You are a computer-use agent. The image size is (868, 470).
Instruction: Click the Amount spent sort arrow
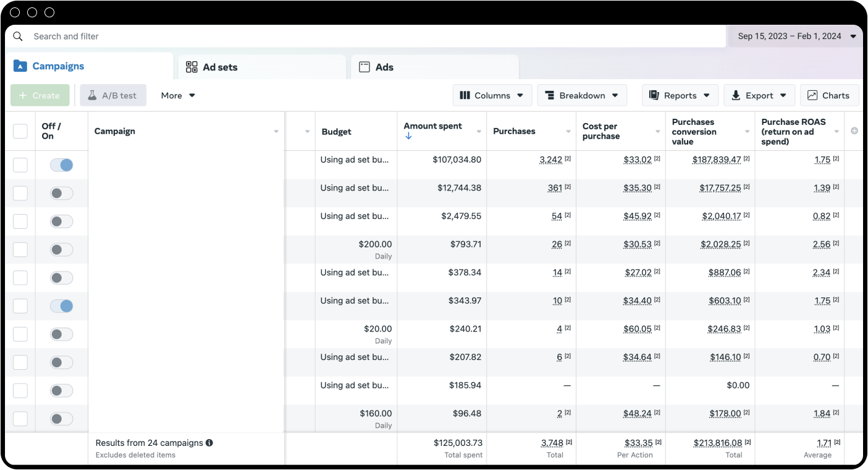tap(408, 136)
